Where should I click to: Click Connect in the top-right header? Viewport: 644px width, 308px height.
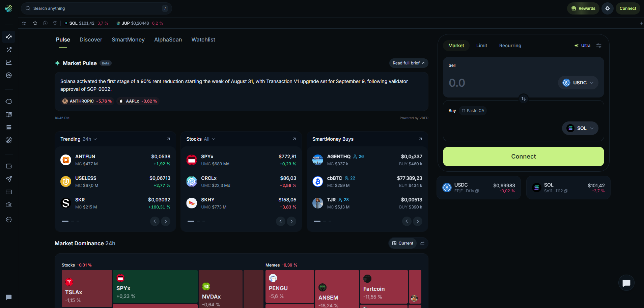(x=628, y=8)
